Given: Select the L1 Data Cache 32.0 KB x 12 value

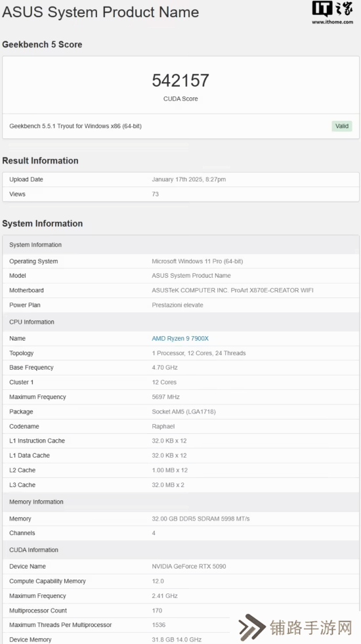Looking at the screenshot, I should tap(169, 456).
